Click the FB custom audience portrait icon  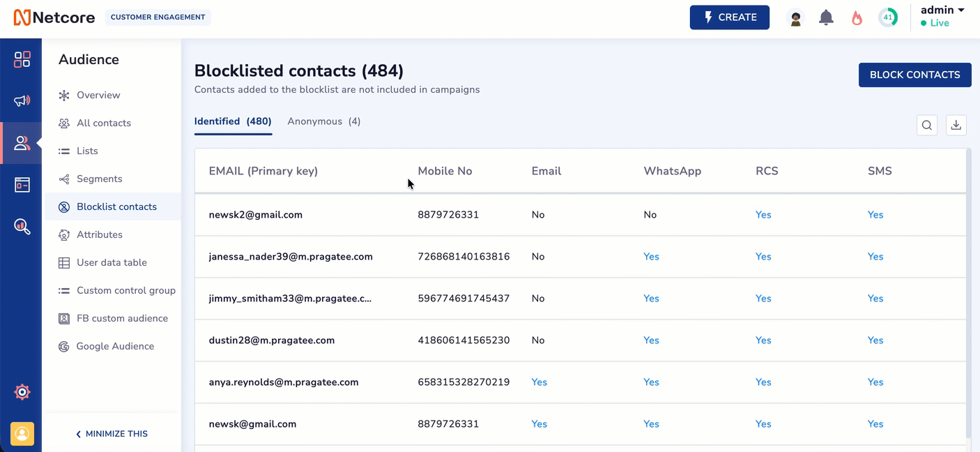(64, 319)
